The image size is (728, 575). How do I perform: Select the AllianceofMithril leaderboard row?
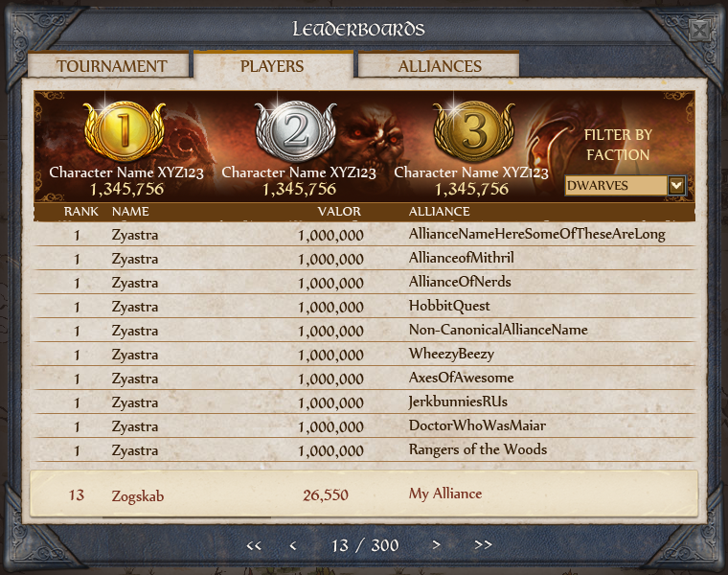tap(364, 258)
